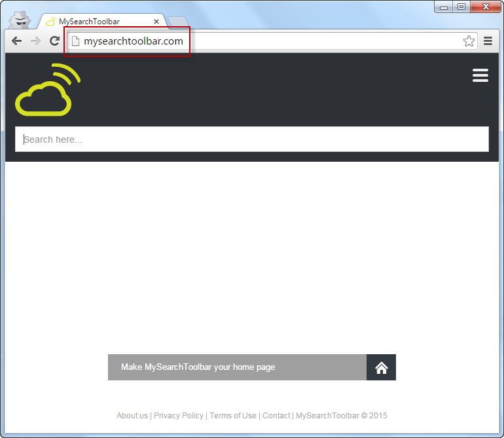Open the Chrome menu button
The width and height of the screenshot is (504, 438).
click(x=488, y=41)
